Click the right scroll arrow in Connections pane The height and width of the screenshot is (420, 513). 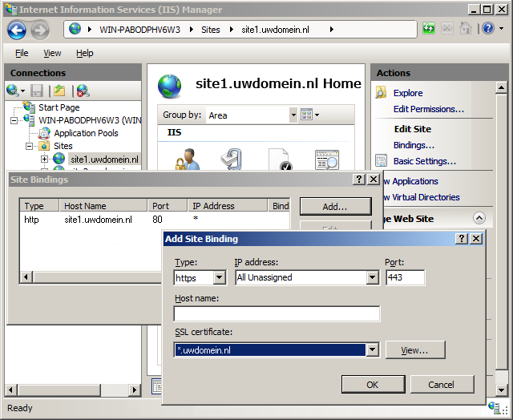(x=134, y=390)
